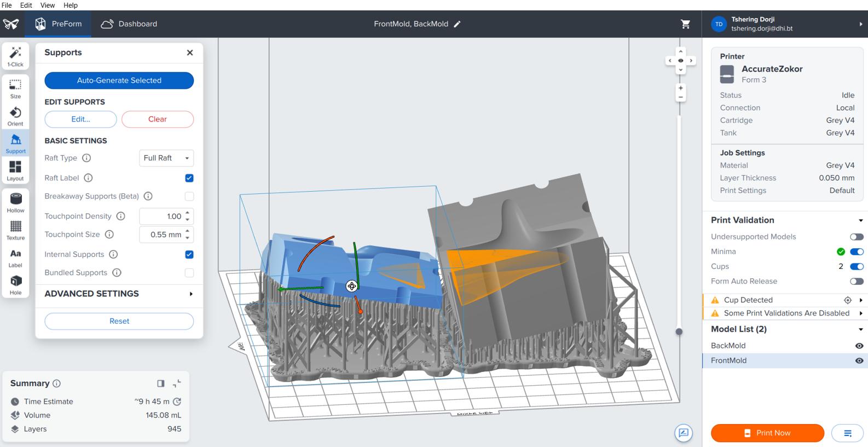Click the Edit... supports button

click(80, 119)
